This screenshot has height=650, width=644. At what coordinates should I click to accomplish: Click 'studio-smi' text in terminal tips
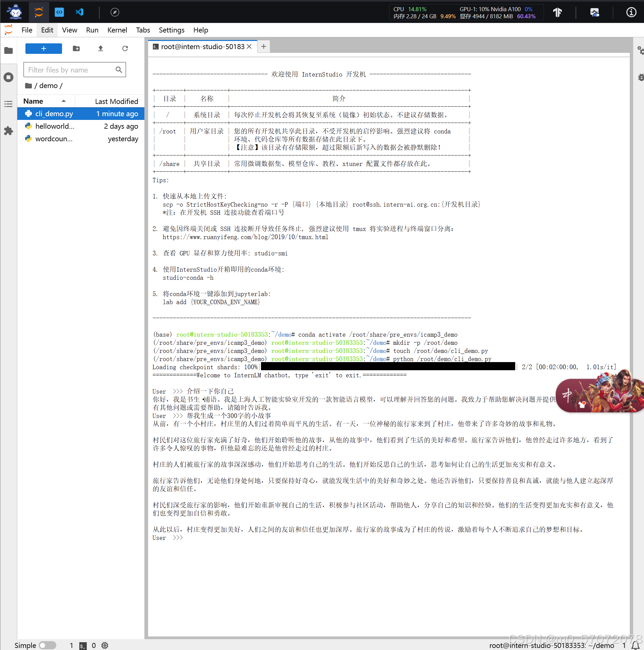tap(271, 253)
